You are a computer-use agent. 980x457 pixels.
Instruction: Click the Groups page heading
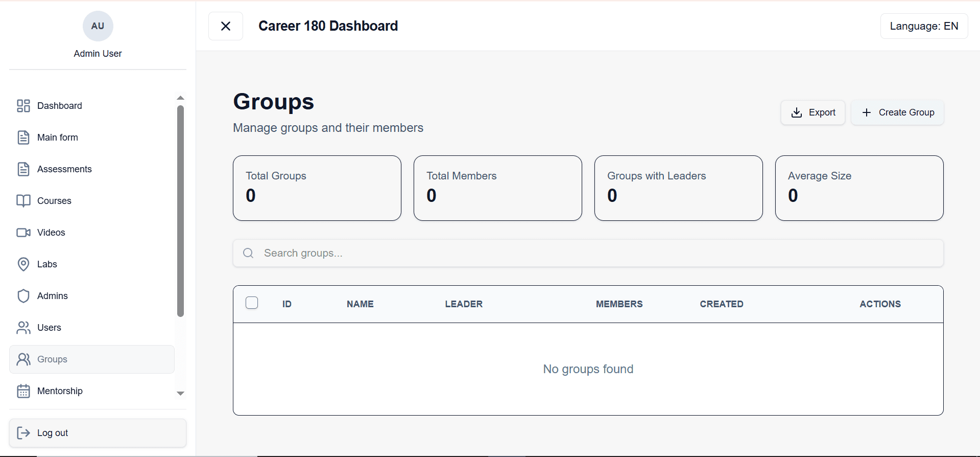click(x=273, y=102)
